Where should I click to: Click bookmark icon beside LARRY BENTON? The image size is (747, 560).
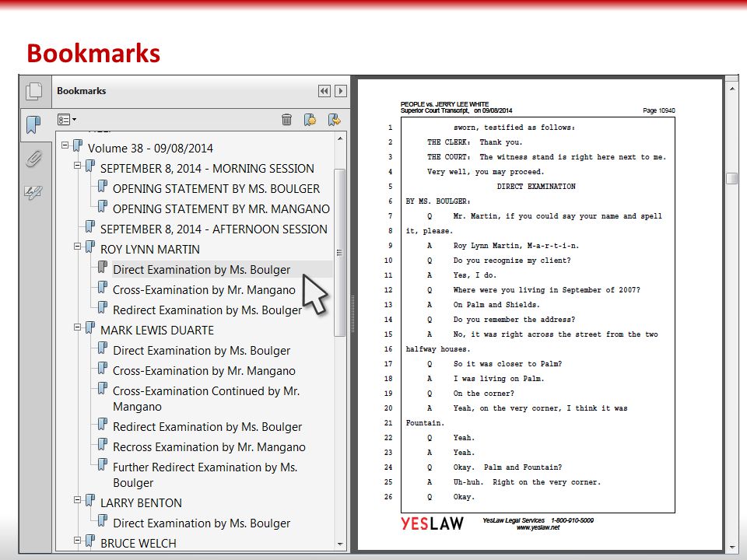(89, 500)
